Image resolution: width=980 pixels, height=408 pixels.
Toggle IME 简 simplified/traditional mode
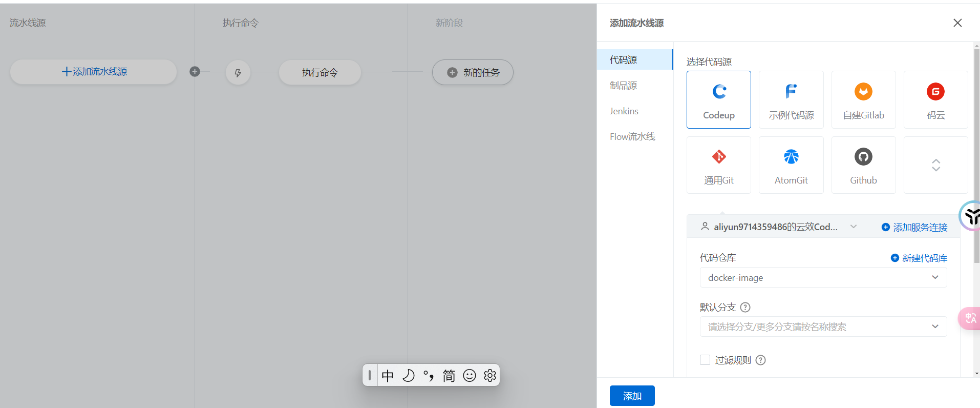[449, 376]
